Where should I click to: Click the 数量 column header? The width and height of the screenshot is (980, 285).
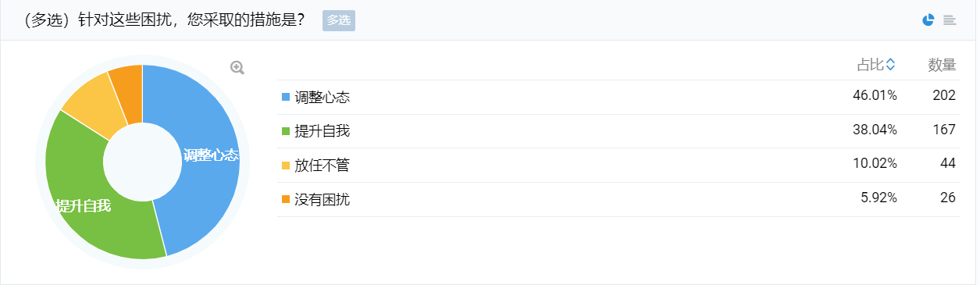point(942,66)
